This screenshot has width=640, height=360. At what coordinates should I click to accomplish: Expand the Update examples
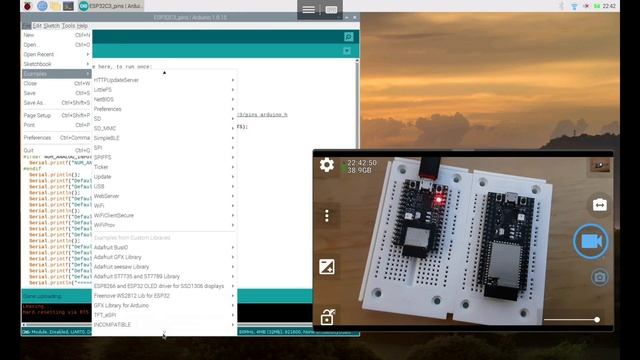pyautogui.click(x=164, y=177)
